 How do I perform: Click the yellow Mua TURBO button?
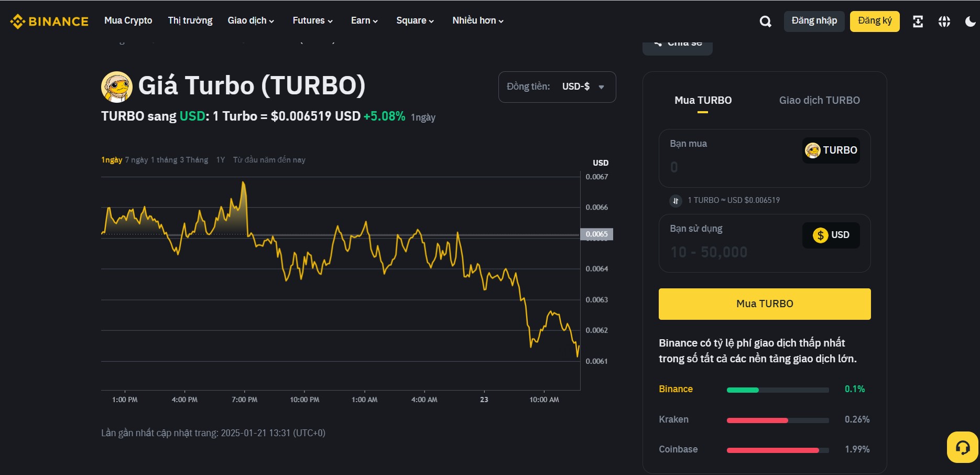765,304
